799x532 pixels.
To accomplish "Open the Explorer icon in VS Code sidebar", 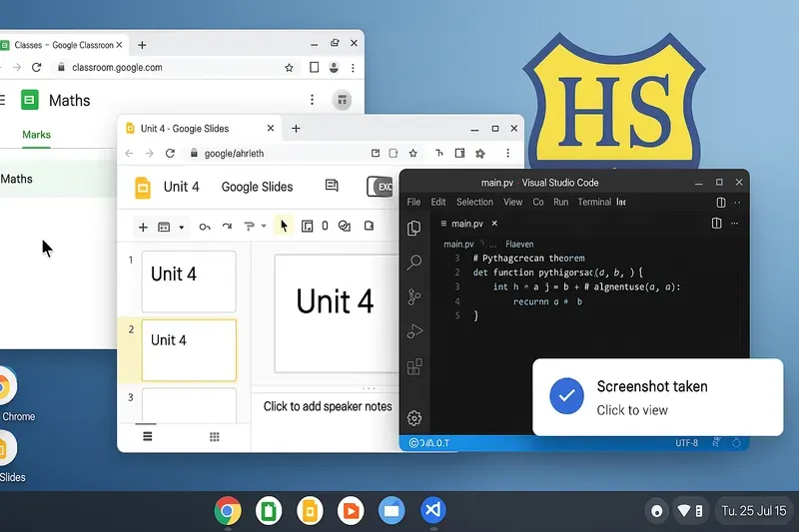I will [x=414, y=228].
